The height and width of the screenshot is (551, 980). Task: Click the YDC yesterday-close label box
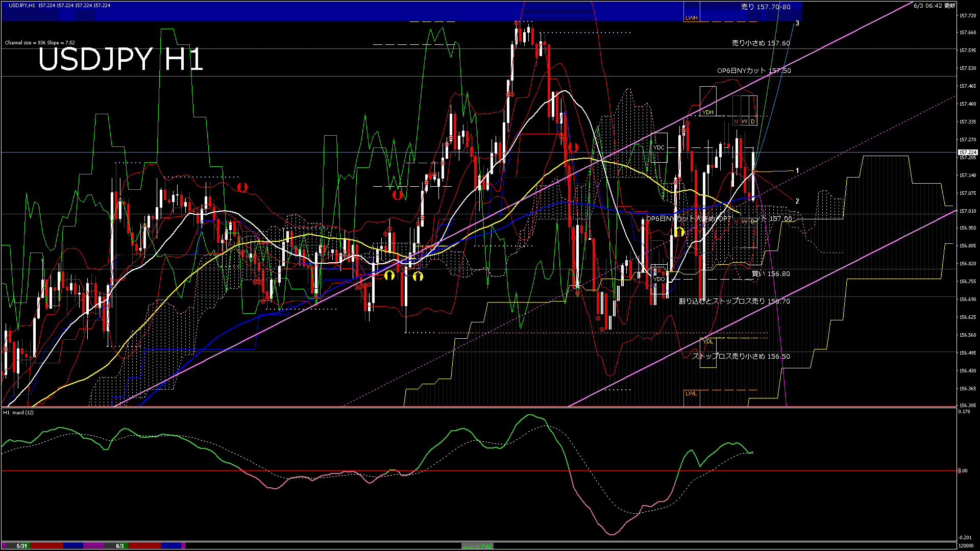659,147
